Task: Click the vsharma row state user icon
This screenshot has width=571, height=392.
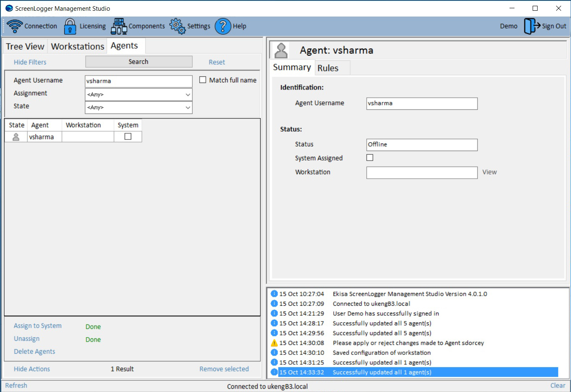Action: click(16, 137)
